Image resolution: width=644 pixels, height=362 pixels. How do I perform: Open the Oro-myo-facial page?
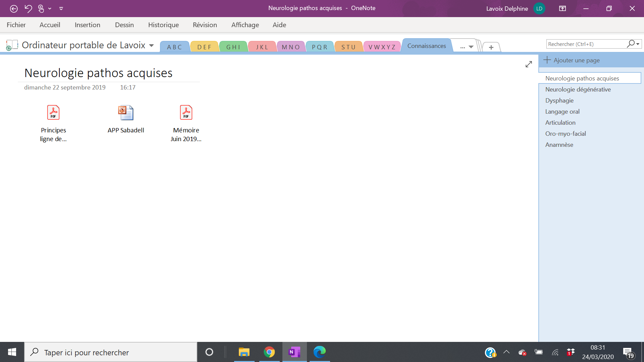point(590,134)
